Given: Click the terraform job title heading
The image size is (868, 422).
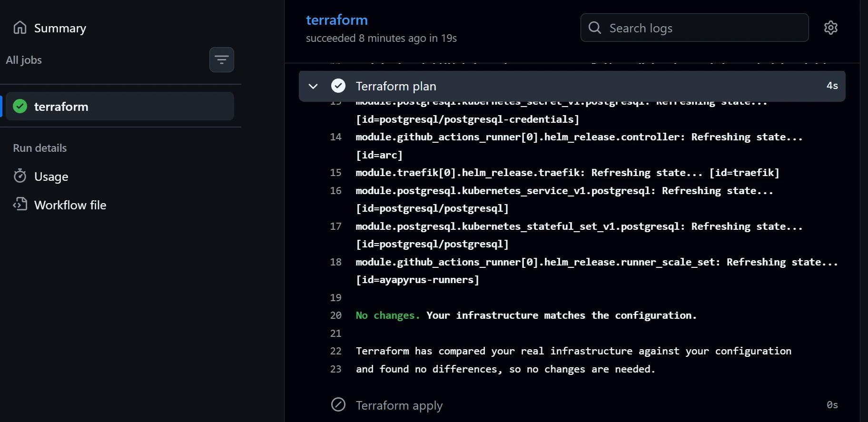Looking at the screenshot, I should [337, 20].
